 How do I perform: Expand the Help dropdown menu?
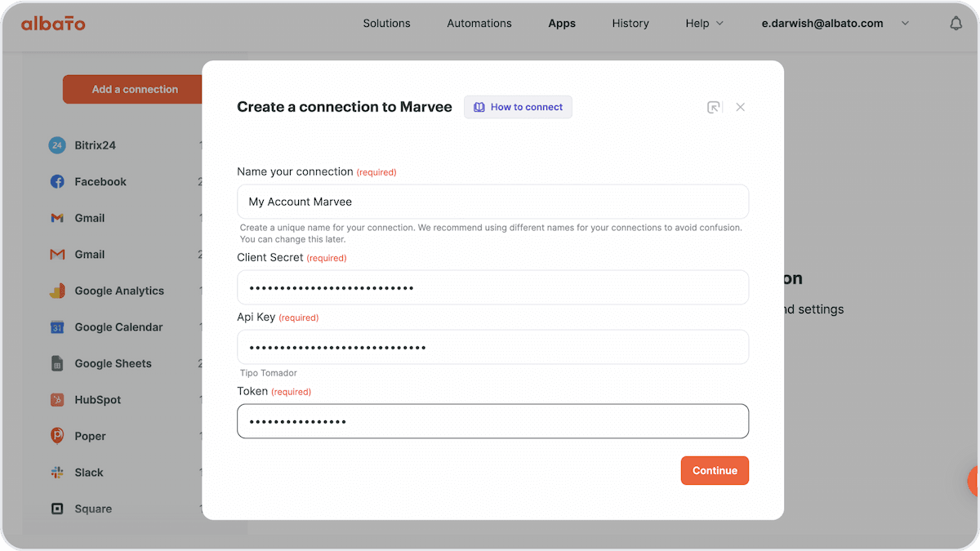coord(705,24)
